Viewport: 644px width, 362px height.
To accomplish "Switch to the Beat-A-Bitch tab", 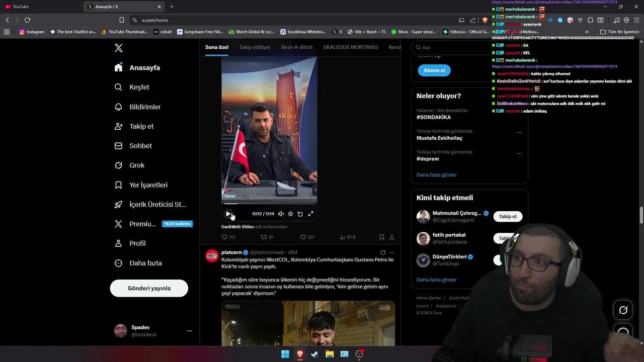I will coord(297,47).
